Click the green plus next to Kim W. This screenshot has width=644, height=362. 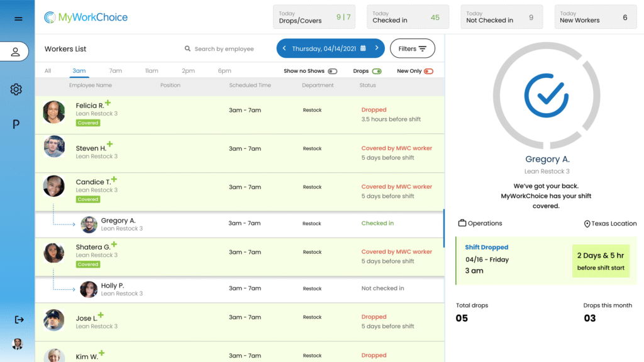102,353
